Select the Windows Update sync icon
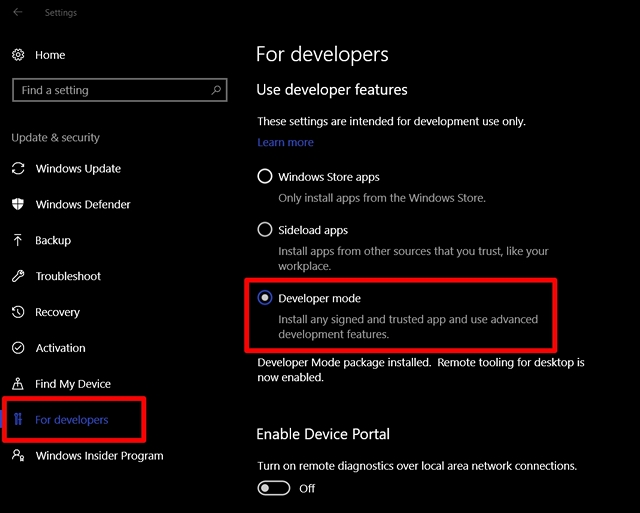The image size is (640, 513). point(18,169)
